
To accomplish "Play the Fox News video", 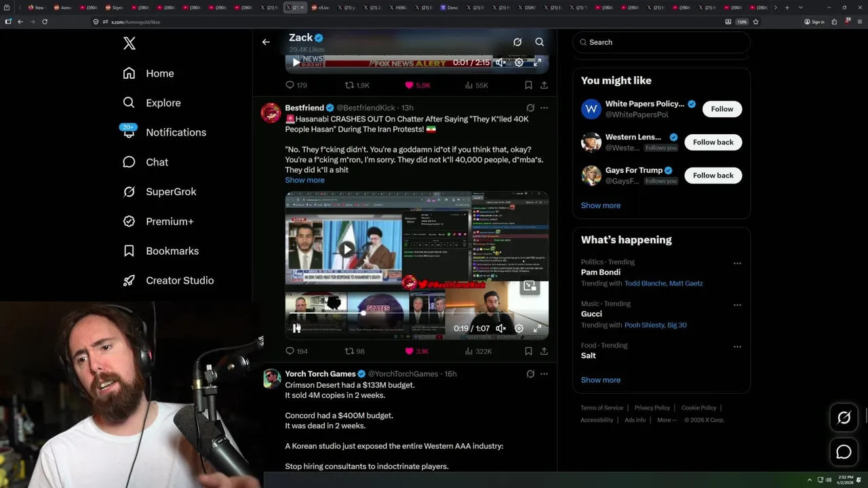I will pyautogui.click(x=296, y=62).
